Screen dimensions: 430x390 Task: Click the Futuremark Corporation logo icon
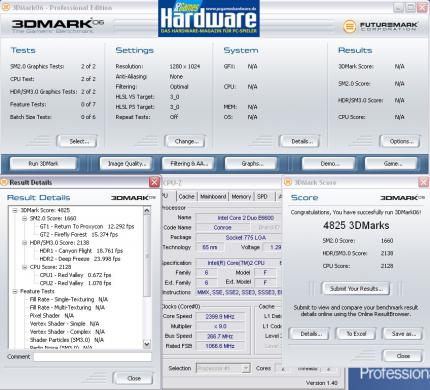(349, 26)
